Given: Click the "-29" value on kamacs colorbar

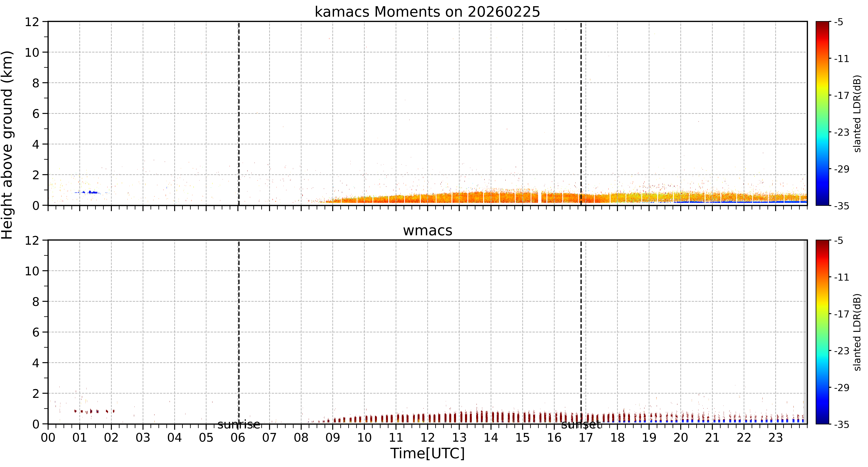Looking at the screenshot, I should click(841, 169).
